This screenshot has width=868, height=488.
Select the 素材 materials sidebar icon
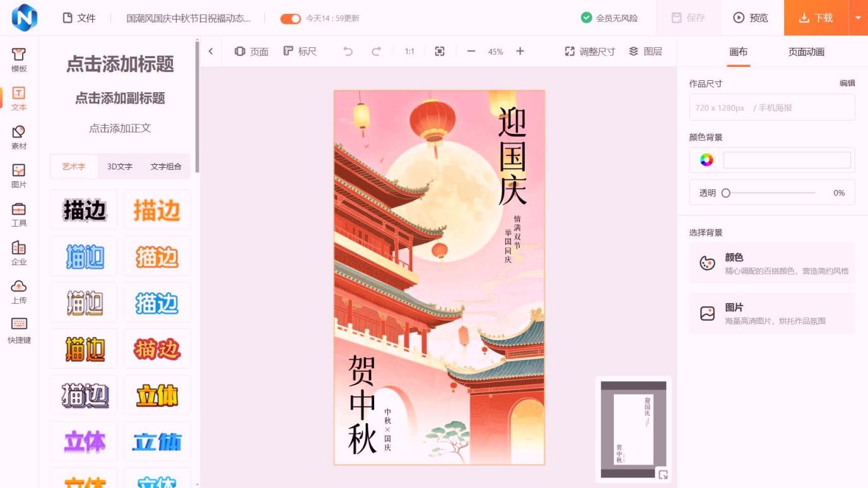pyautogui.click(x=19, y=137)
